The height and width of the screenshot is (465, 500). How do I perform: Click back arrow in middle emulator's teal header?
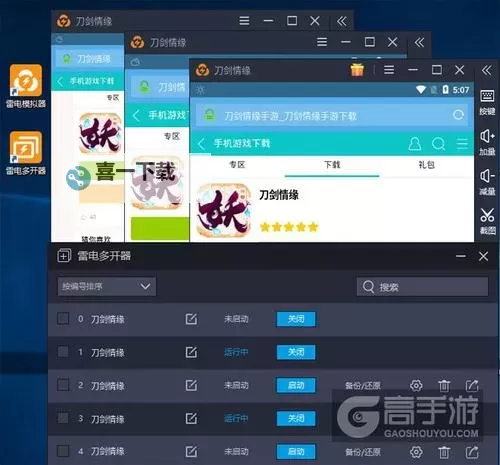click(x=136, y=116)
